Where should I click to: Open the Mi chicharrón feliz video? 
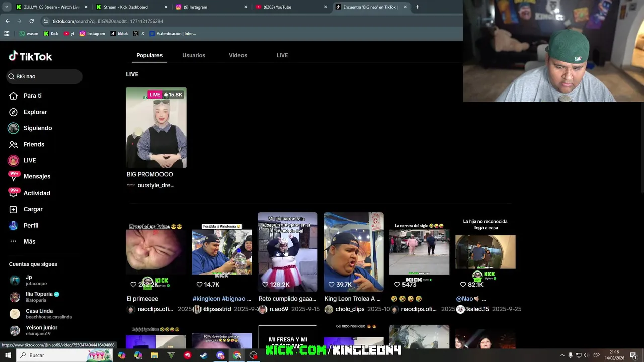click(288, 252)
